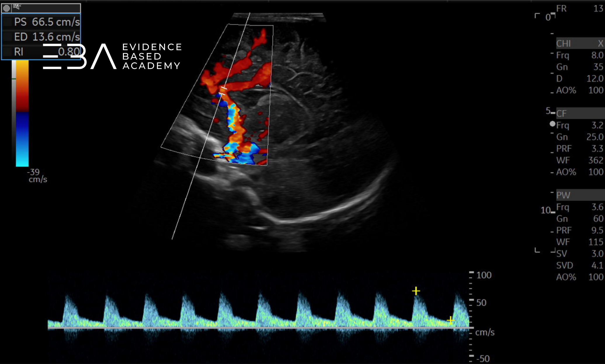Select the ED 13.6 cm/s measurement row
Screen dimensions: 605x364
coord(41,37)
